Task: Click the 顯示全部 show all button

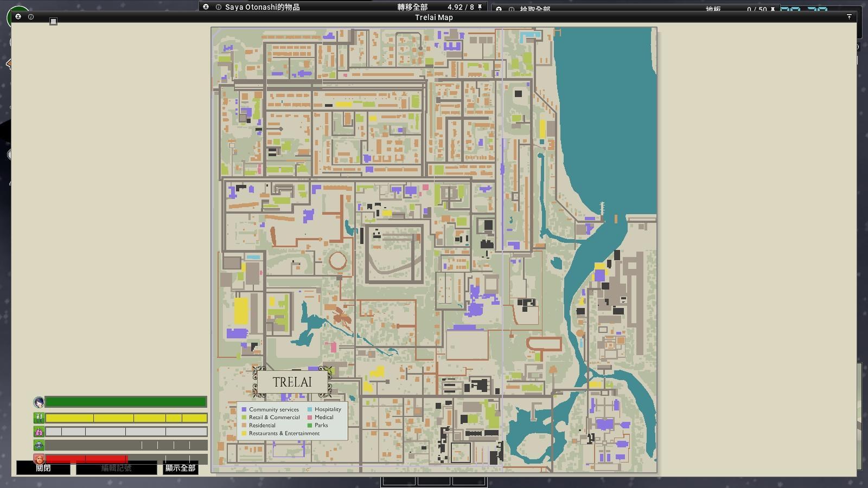Action: coord(180,468)
